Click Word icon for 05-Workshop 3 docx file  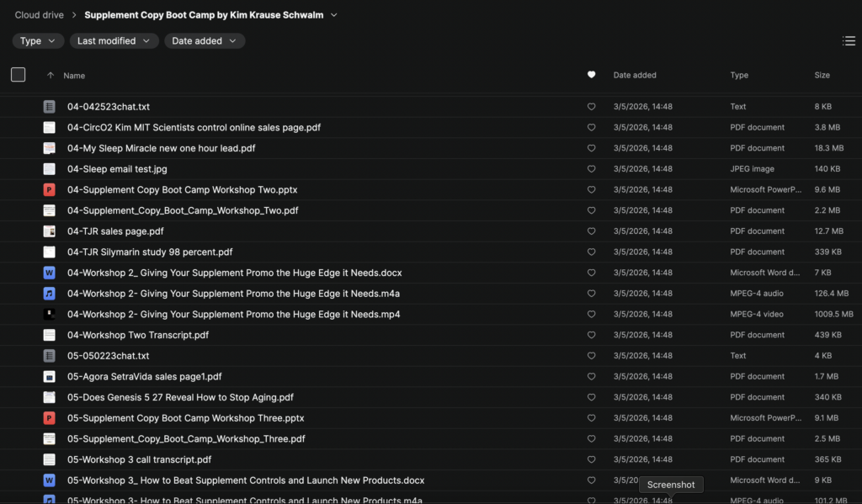[49, 480]
